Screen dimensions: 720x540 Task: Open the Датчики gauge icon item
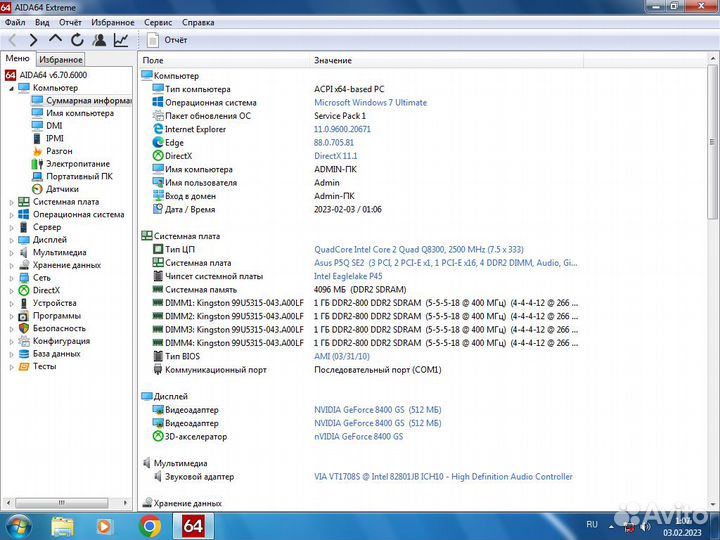click(37, 189)
